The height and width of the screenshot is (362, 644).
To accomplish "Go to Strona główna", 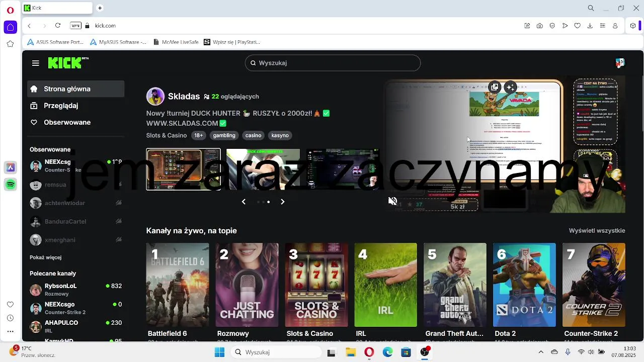I will [75, 89].
